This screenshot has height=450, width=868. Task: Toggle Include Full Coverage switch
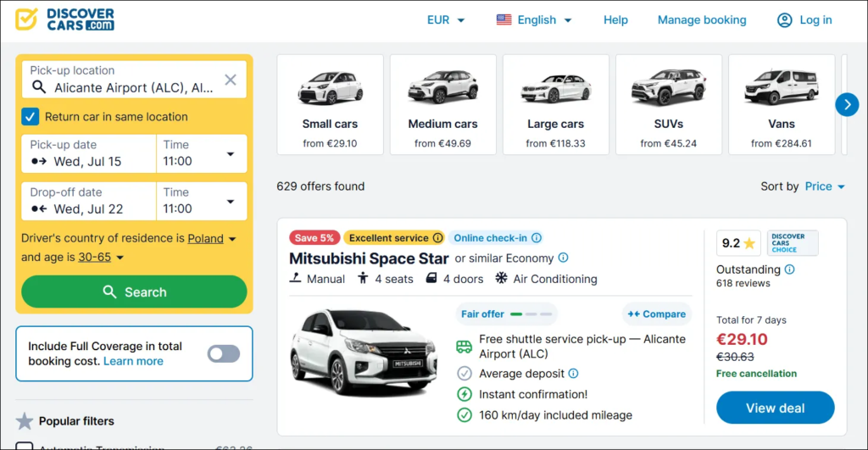(x=224, y=353)
